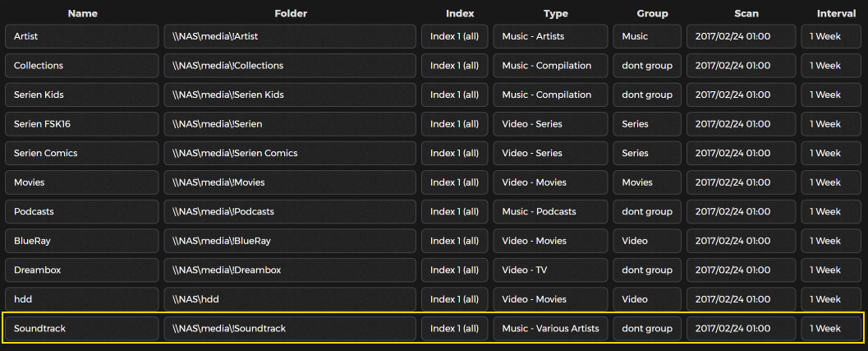Select the Dreambox folder path field

[290, 270]
